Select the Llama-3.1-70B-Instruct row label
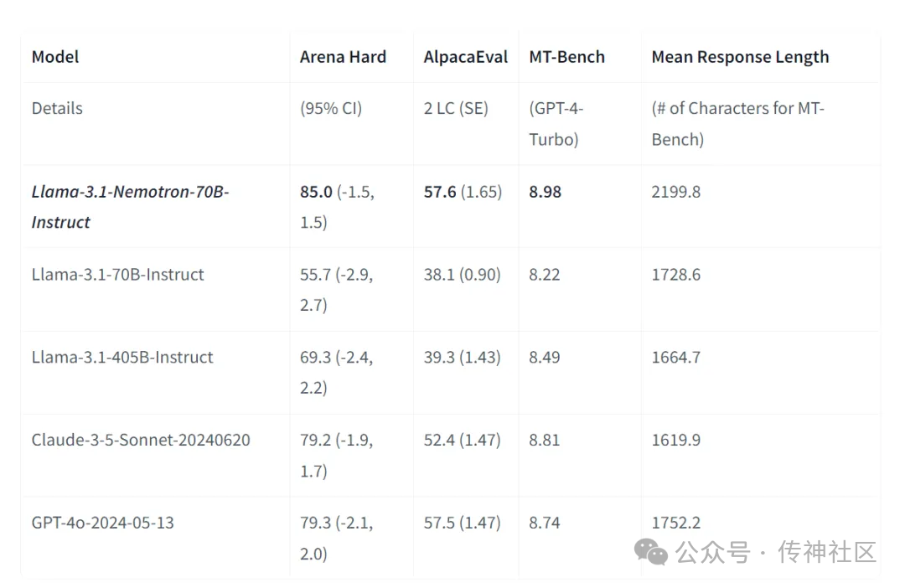 pyautogui.click(x=118, y=274)
